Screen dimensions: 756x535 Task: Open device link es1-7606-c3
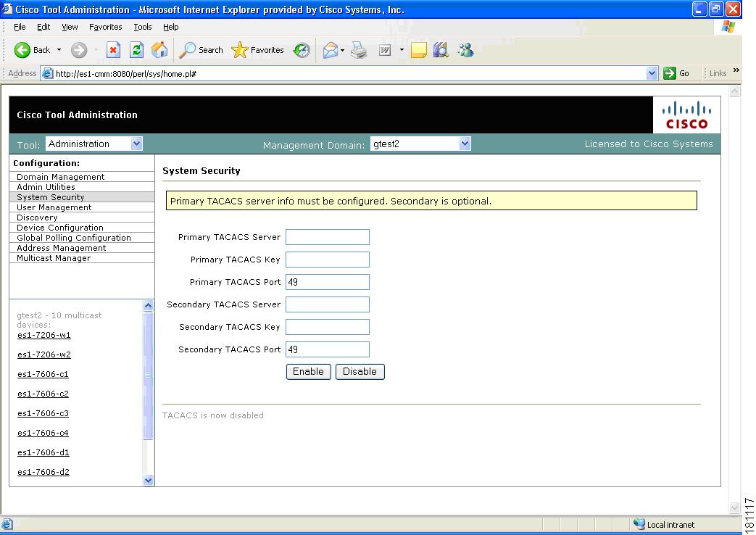click(43, 413)
